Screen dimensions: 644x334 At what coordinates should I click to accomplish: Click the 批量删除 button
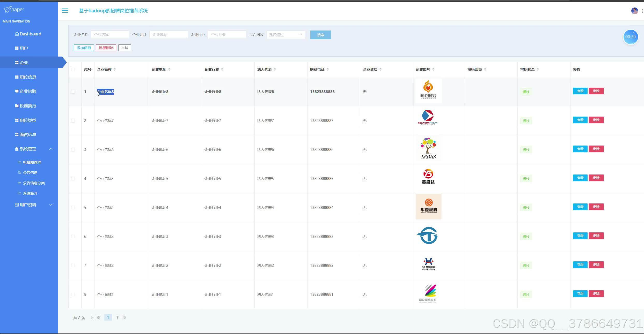pyautogui.click(x=106, y=48)
